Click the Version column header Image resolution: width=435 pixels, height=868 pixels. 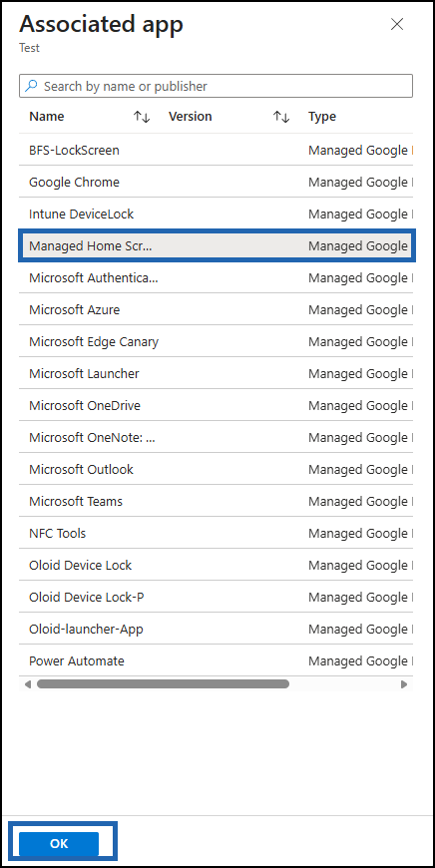190,117
